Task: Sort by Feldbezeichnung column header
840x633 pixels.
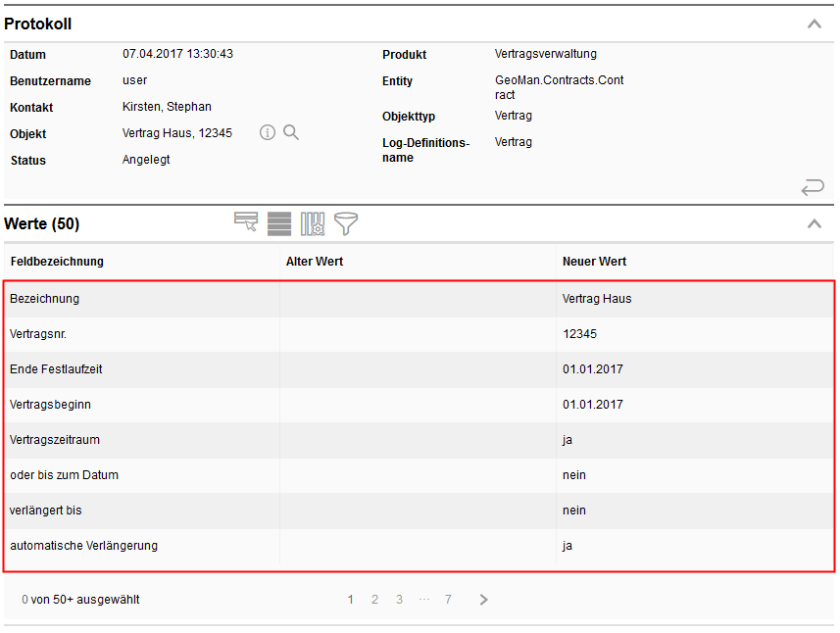Action: [57, 262]
